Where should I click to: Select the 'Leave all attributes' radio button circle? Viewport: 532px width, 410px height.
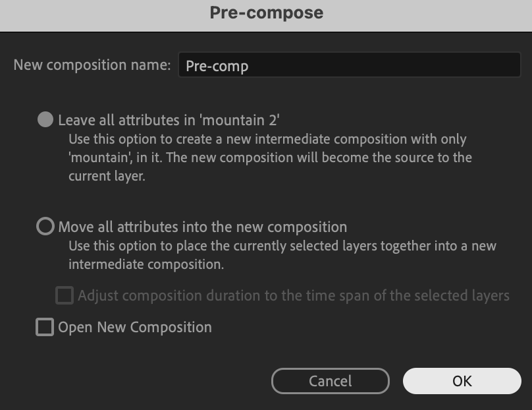(45, 119)
